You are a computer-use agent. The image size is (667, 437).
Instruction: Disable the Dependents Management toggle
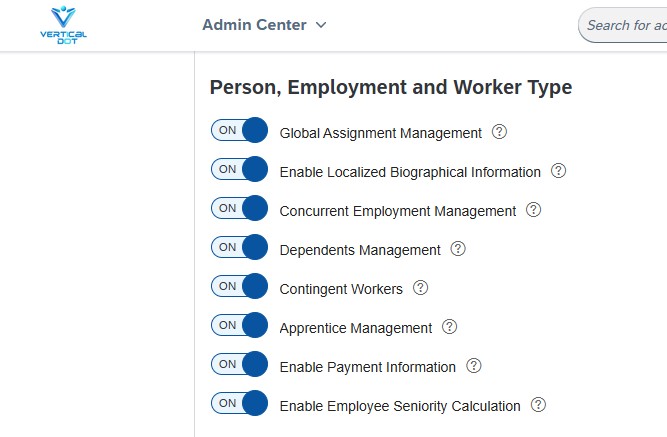coord(239,247)
